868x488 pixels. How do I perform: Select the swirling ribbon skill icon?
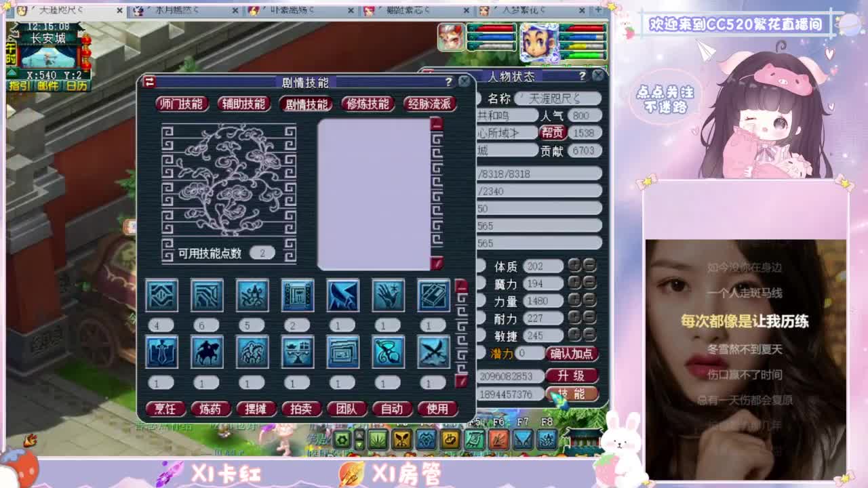coord(389,352)
